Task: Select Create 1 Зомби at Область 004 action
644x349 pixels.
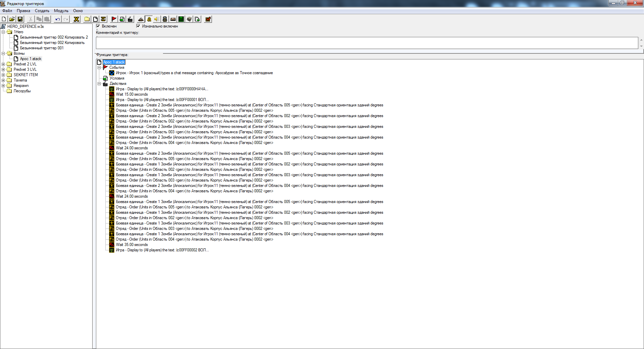Action: pos(250,234)
